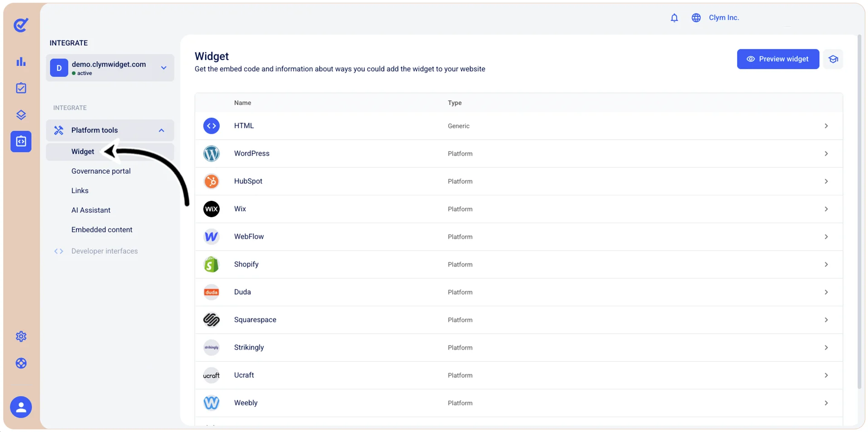Viewport: 868px width, 432px height.
Task: Collapse the Platform tools section chevron
Action: pos(161,130)
